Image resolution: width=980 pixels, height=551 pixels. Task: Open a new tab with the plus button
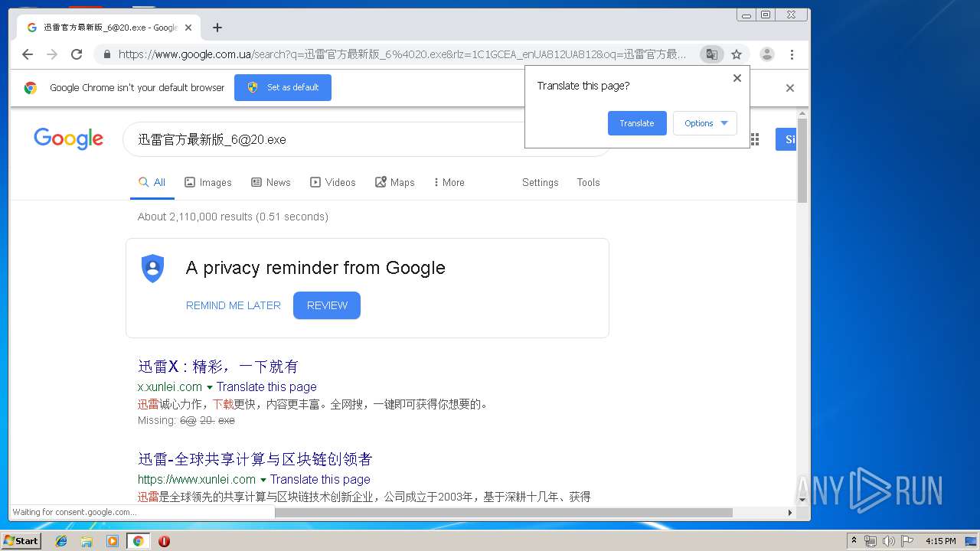click(217, 28)
